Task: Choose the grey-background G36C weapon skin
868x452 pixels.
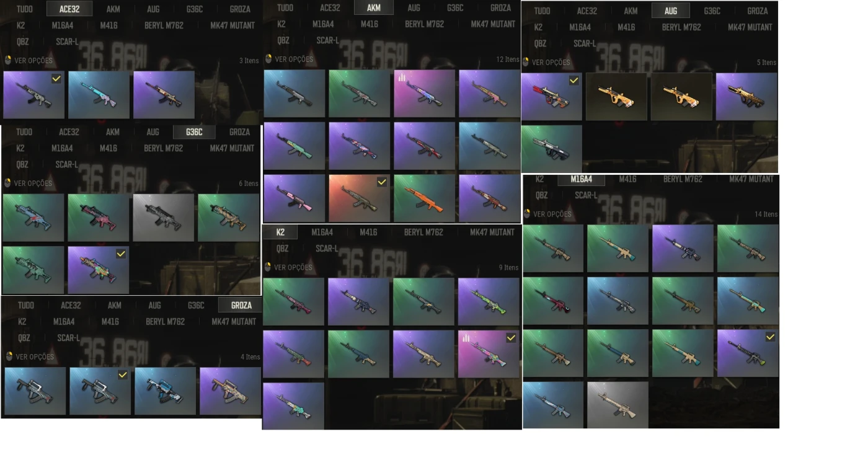Action: pos(164,218)
